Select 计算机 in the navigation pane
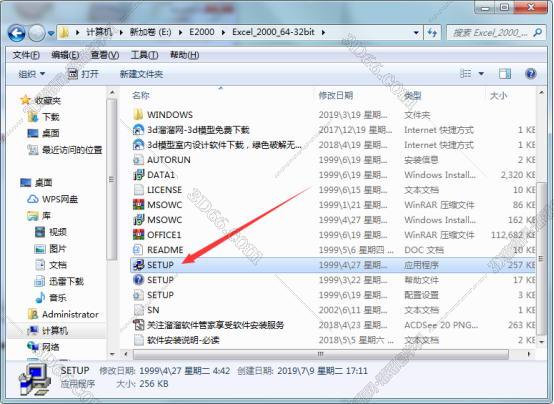 55,331
